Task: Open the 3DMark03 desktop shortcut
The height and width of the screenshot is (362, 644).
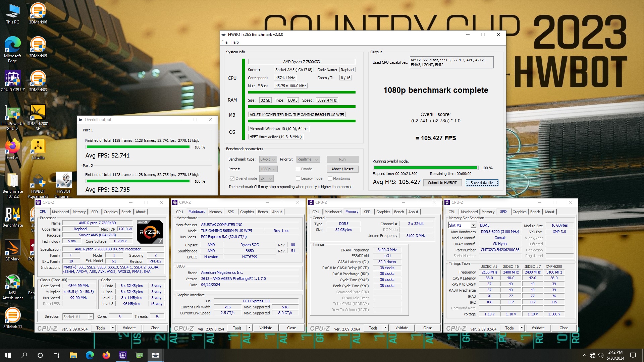Action: click(x=38, y=81)
